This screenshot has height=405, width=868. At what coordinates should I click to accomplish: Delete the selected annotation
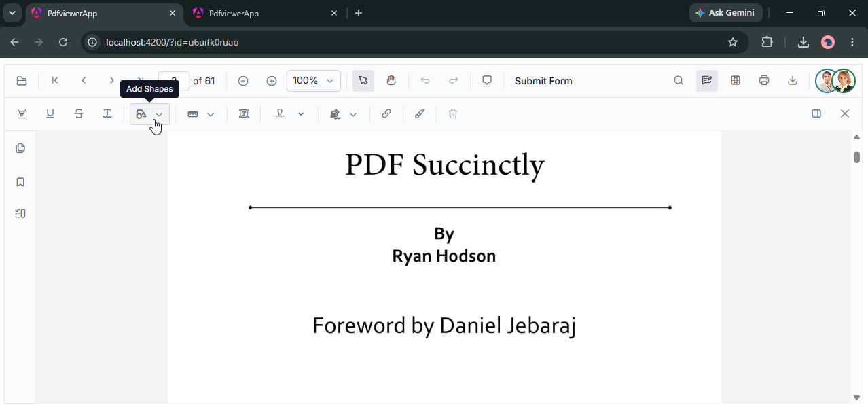pyautogui.click(x=453, y=113)
